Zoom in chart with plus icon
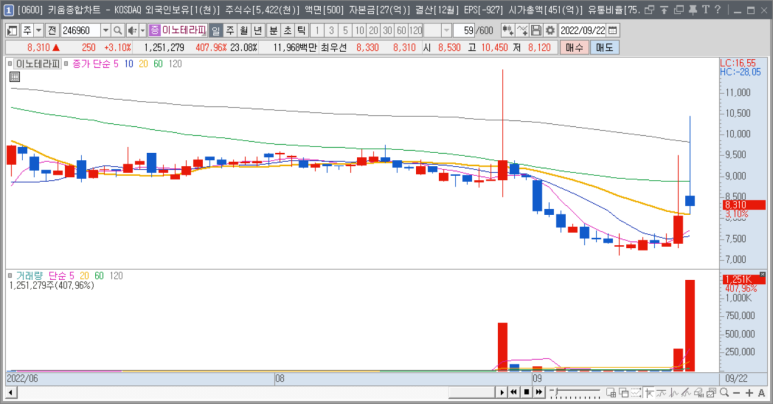 (x=749, y=393)
